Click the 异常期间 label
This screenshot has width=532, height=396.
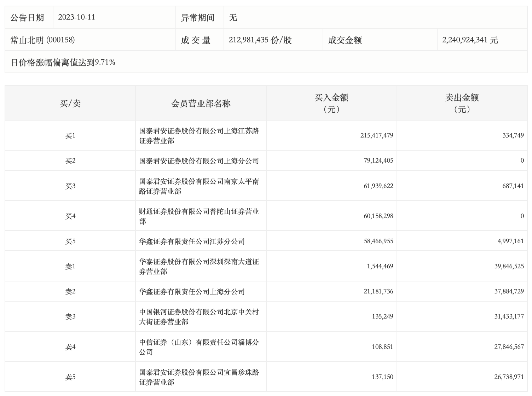pos(198,18)
